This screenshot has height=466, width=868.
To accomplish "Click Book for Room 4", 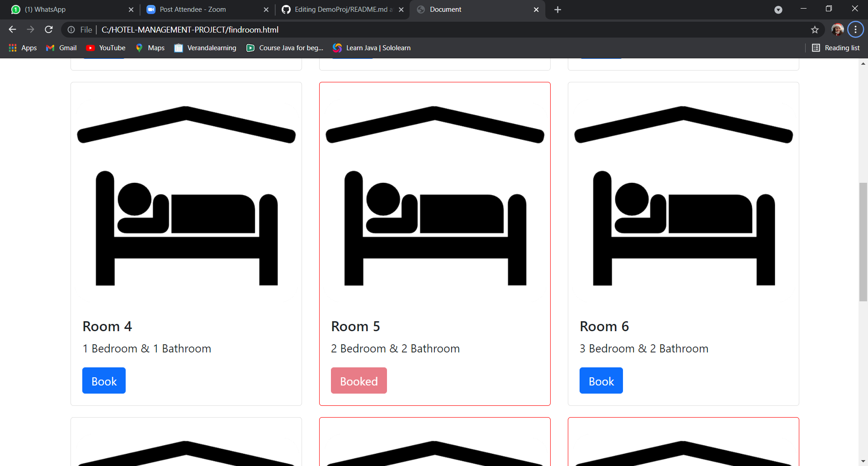I will pos(104,380).
